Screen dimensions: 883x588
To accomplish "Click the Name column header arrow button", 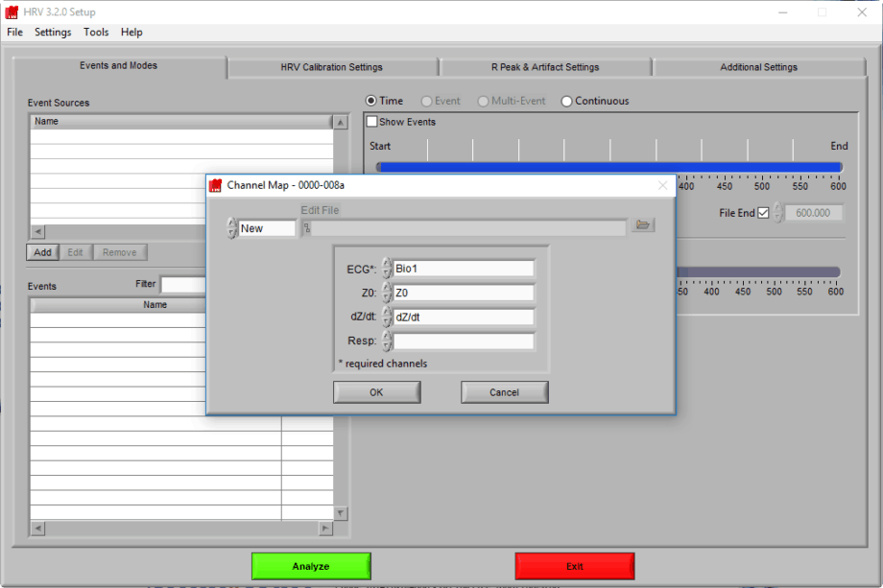I will click(x=341, y=121).
